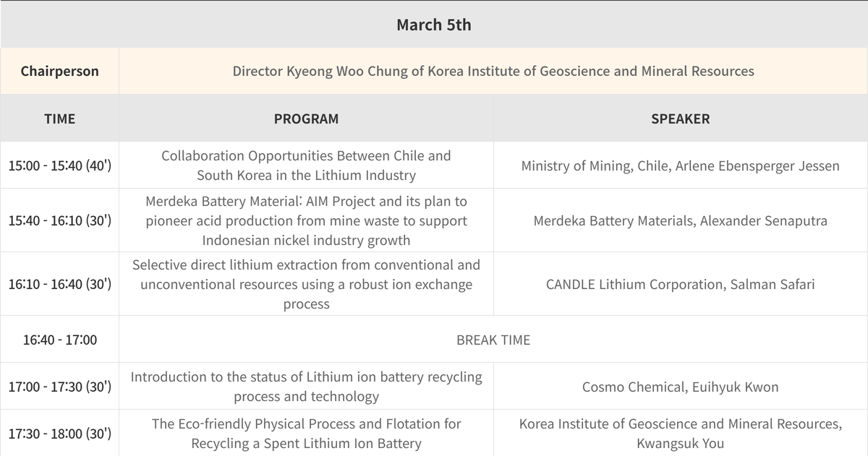Click the selective direct lithium extraction program
This screenshot has height=456, width=868.
click(306, 284)
